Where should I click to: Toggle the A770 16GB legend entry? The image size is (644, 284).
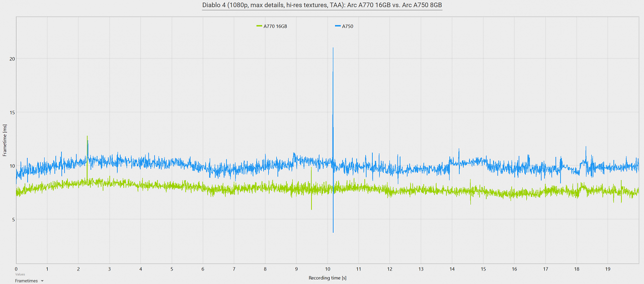click(272, 26)
